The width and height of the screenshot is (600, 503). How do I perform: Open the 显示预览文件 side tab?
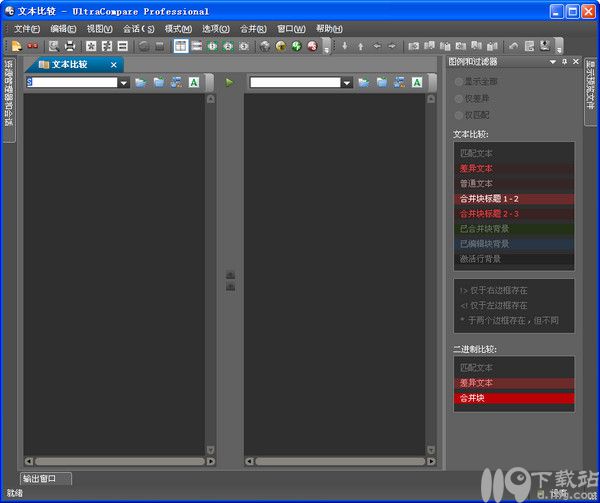pos(590,91)
